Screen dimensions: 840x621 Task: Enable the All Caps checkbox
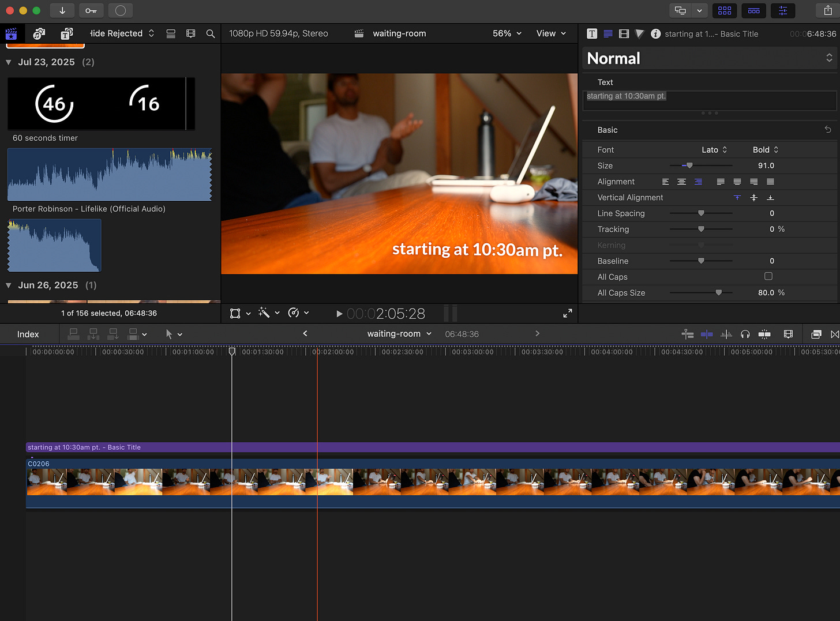(768, 277)
